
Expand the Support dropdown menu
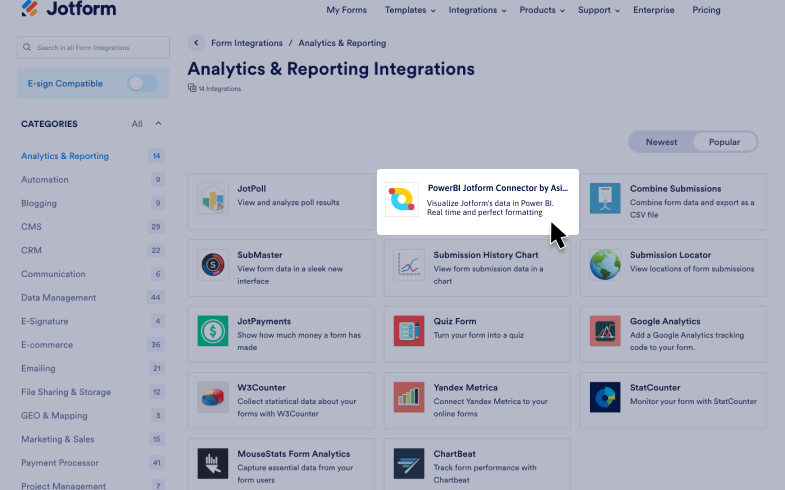(x=599, y=10)
